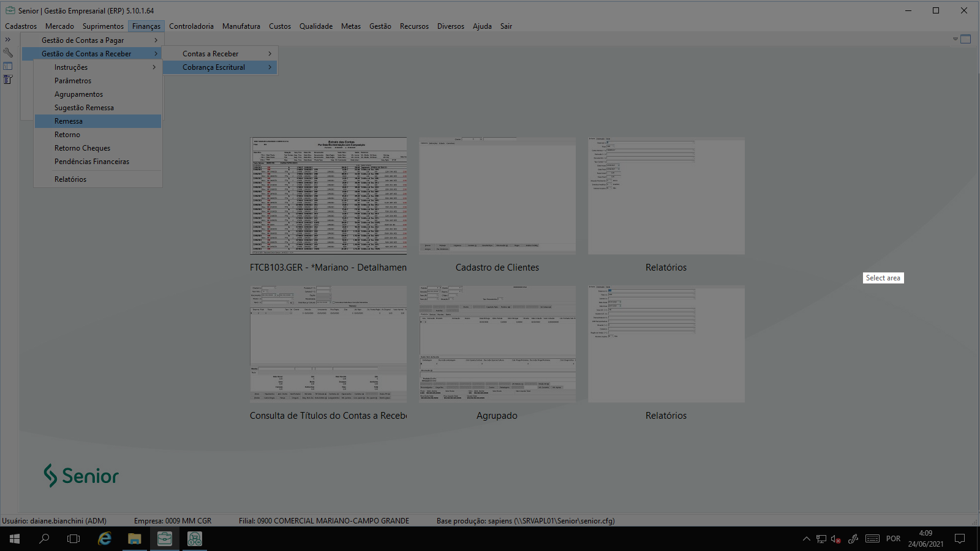
Task: Open Pendências Financeiras menu item
Action: 98,162
